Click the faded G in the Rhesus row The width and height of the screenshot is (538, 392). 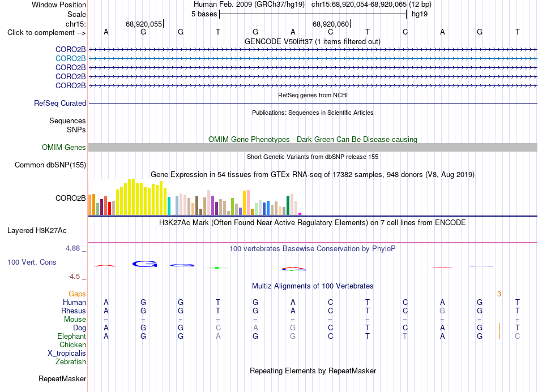click(x=442, y=311)
